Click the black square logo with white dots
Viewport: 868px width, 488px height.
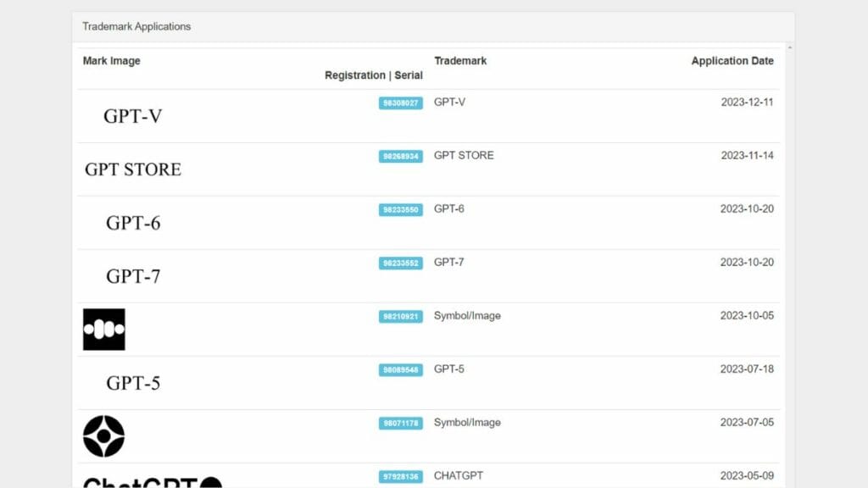click(104, 330)
